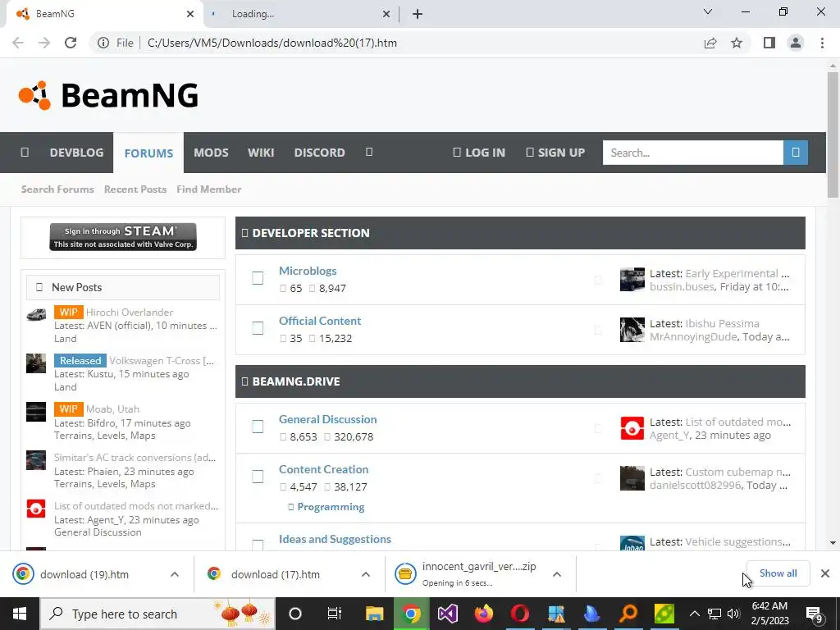Viewport: 840px width, 630px height.
Task: Click the General Discussion forum status box icon
Action: click(258, 427)
